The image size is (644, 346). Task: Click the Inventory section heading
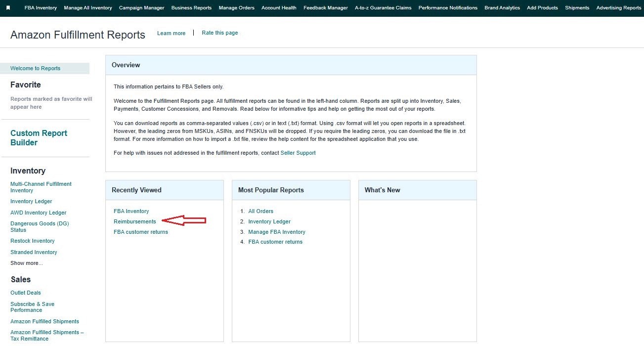[28, 171]
